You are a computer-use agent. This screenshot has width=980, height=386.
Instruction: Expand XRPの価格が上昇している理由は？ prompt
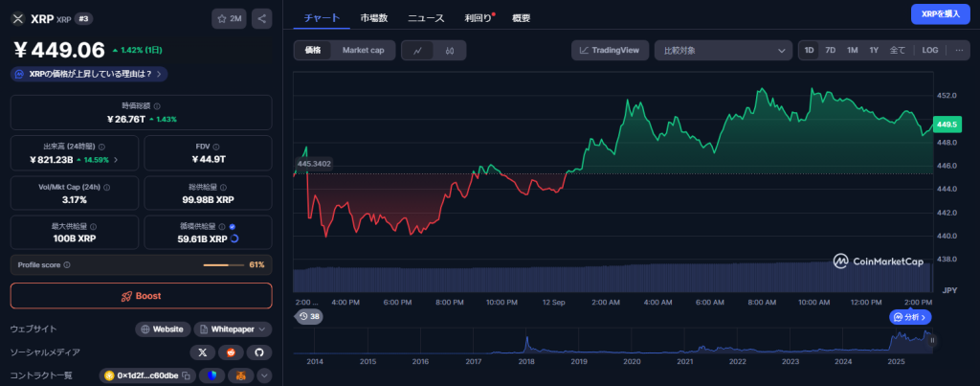(89, 74)
